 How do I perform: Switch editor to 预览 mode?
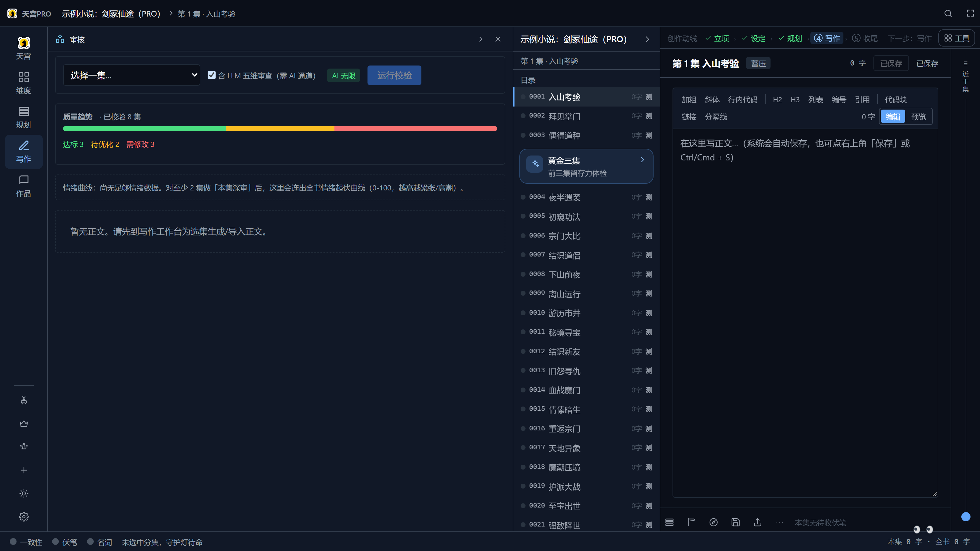pos(918,117)
